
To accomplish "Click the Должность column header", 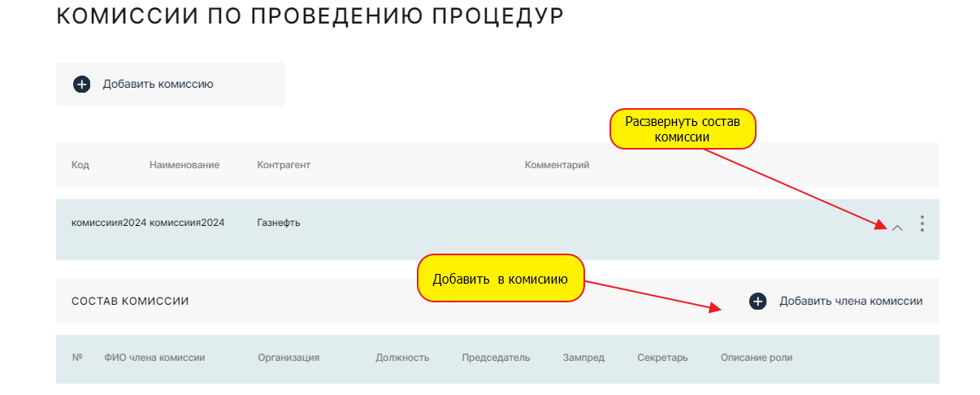I will coord(402,358).
